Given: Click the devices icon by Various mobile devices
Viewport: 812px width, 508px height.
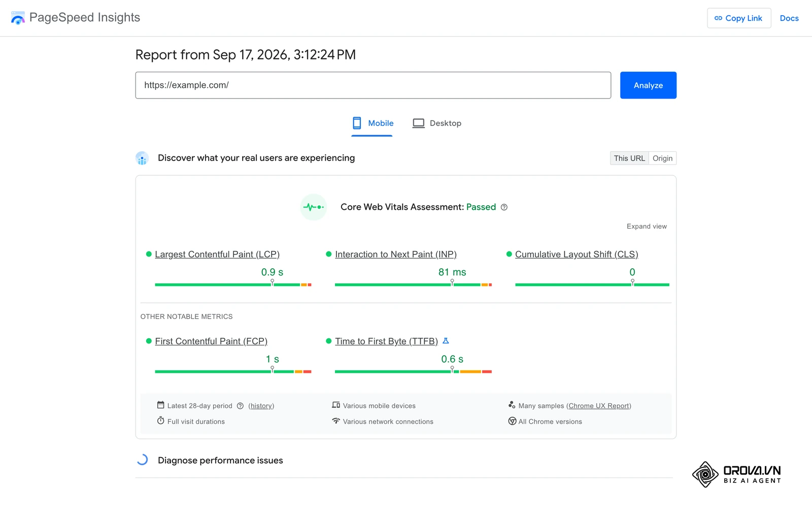Looking at the screenshot, I should pos(336,405).
